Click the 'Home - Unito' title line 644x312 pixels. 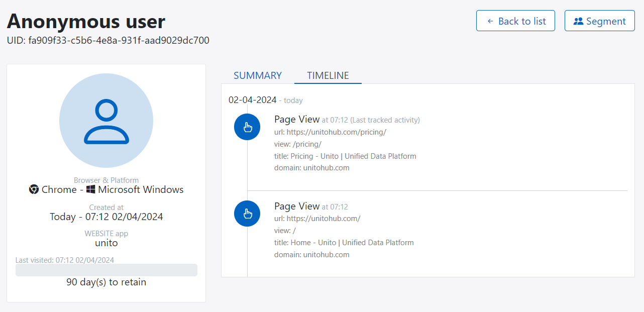tap(344, 243)
